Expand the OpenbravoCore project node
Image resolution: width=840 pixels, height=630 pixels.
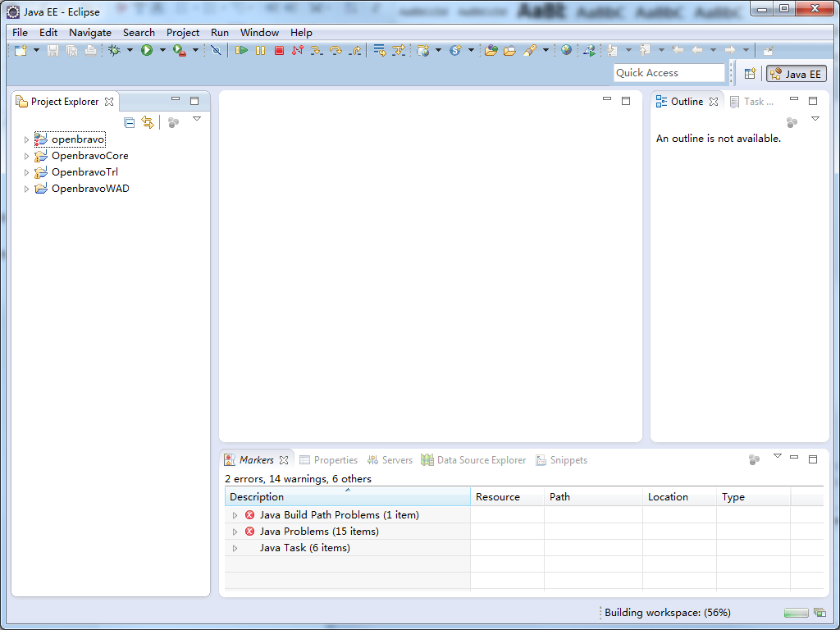[26, 157]
